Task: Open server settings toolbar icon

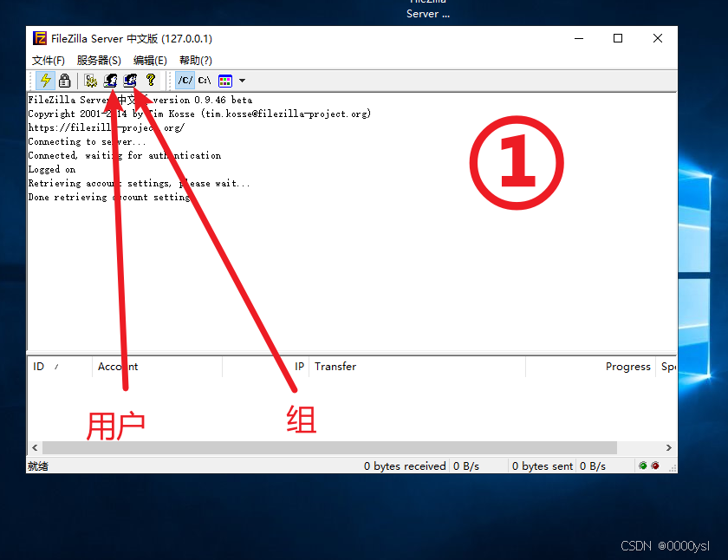Action: point(90,81)
